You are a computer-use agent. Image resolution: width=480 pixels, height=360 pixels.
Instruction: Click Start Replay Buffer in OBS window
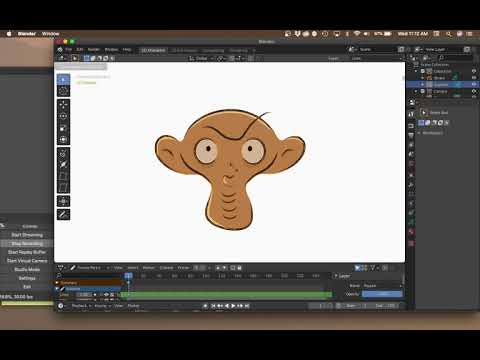pos(27,252)
